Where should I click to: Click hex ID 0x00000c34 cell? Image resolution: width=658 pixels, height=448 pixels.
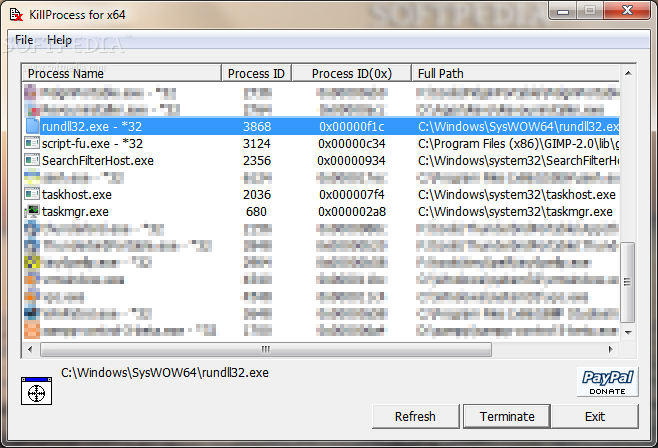(352, 143)
